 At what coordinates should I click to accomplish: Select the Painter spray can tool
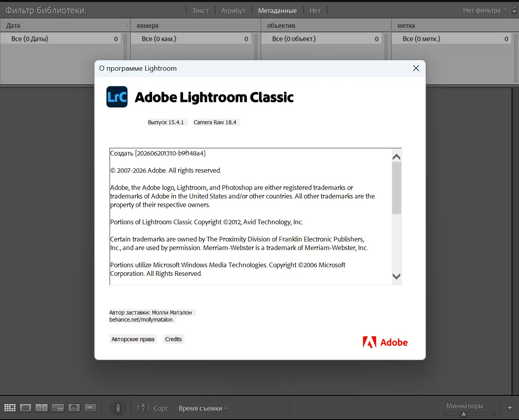pyautogui.click(x=118, y=408)
